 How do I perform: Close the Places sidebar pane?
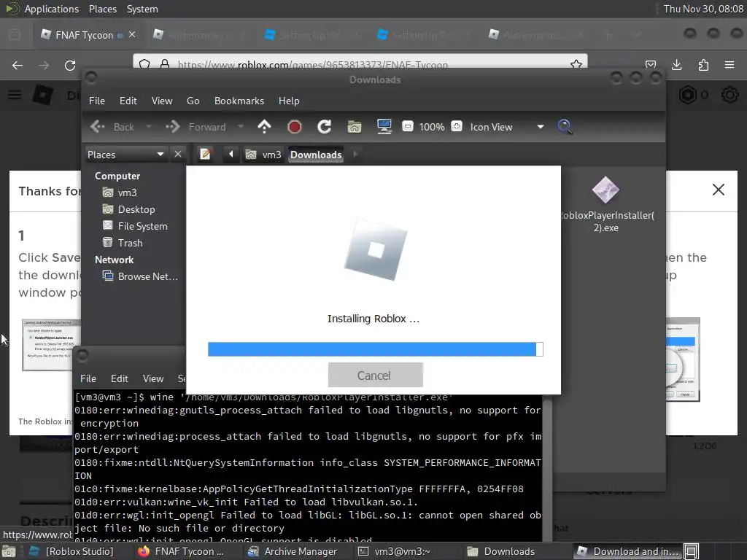coord(178,155)
